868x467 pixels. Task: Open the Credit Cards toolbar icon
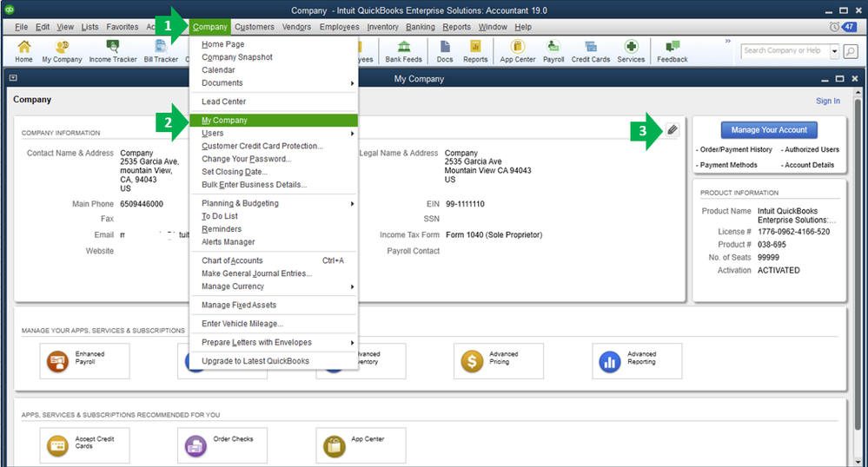tap(591, 51)
